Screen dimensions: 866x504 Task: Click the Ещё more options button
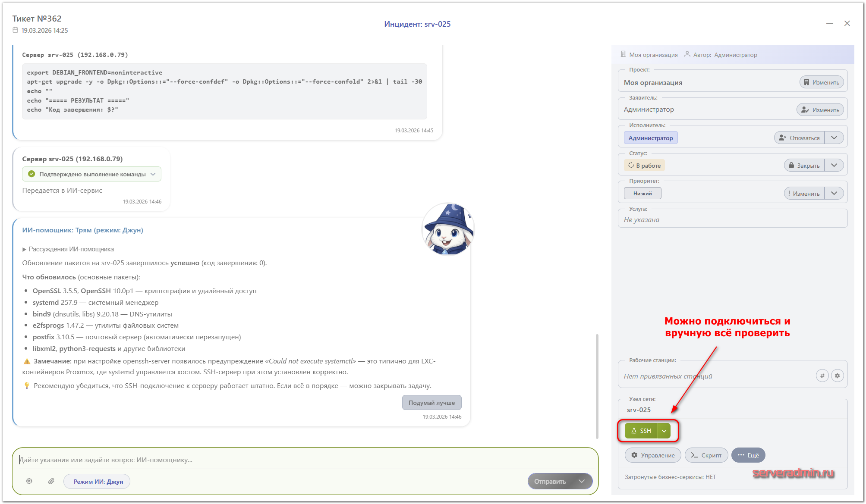click(748, 455)
